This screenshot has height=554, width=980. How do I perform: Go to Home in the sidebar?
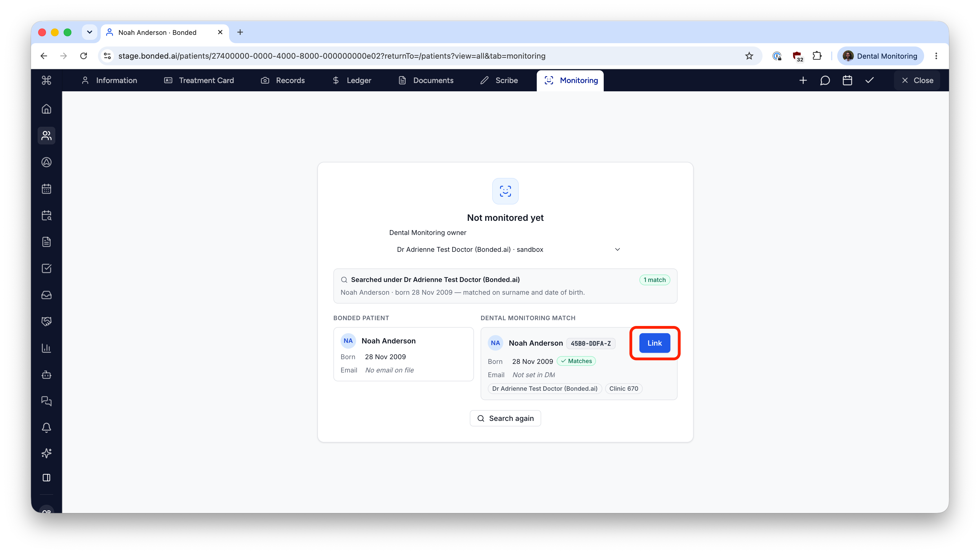coord(46,109)
